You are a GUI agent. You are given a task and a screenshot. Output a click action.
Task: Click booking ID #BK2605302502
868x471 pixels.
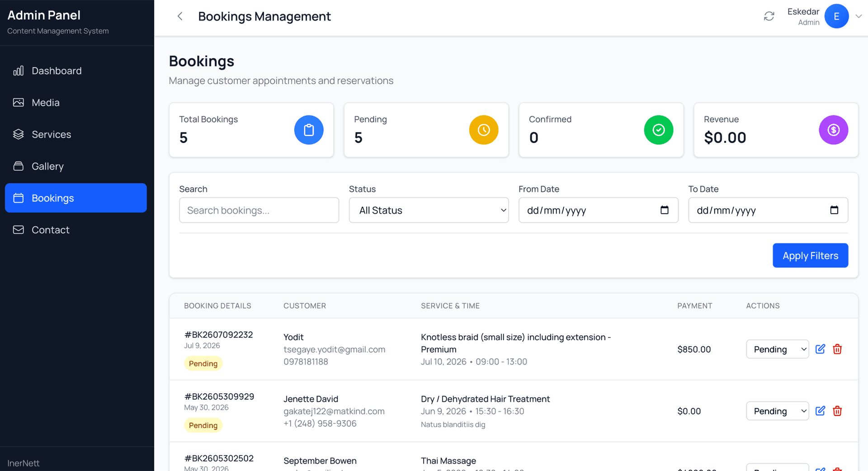[x=219, y=458]
